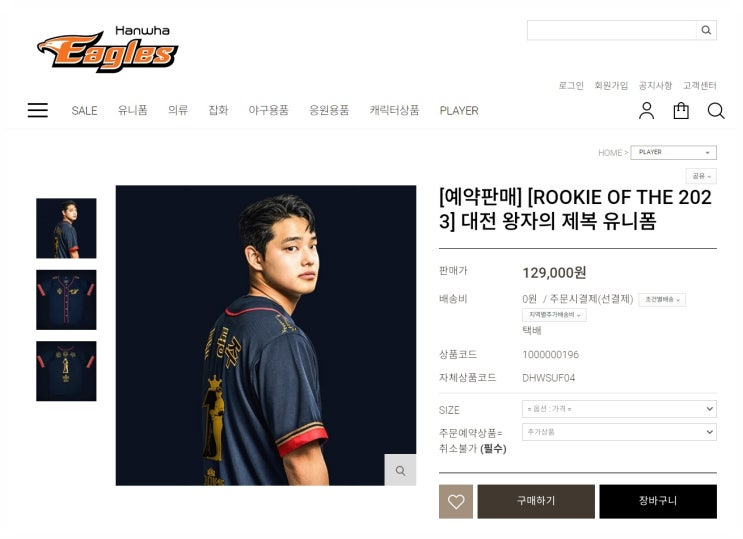Viewport: 743px width, 539px height.
Task: Select the 응원용품 menu category
Action: (x=329, y=110)
